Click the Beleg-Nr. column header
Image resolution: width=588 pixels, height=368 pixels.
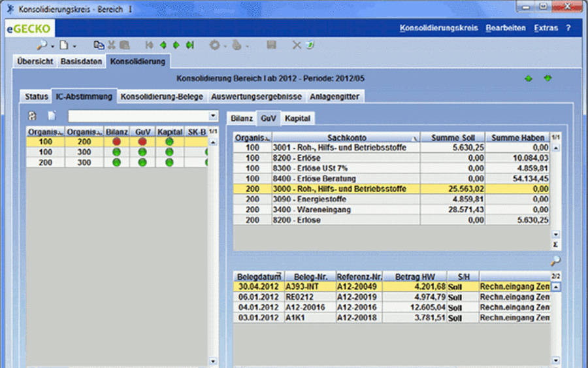[x=310, y=276]
